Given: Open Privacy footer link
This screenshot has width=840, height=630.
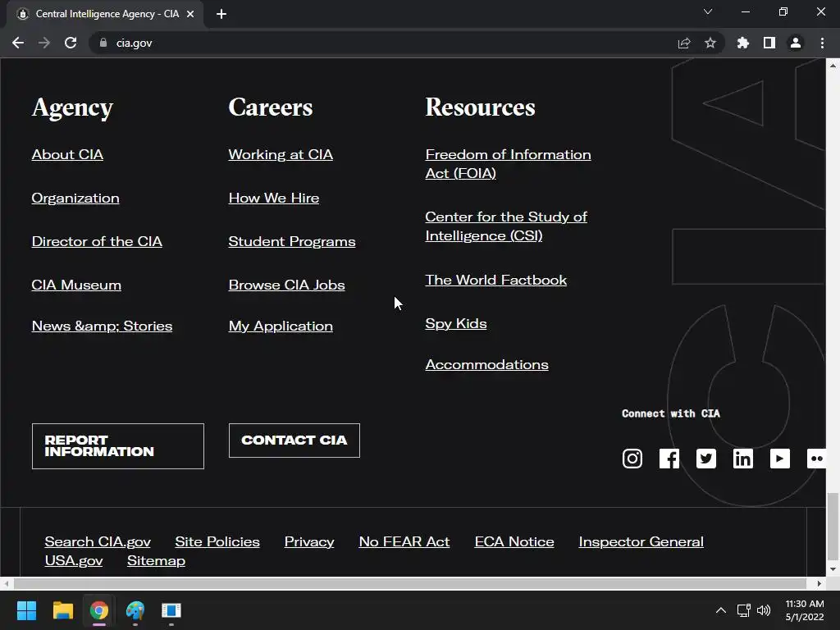Looking at the screenshot, I should (309, 541).
